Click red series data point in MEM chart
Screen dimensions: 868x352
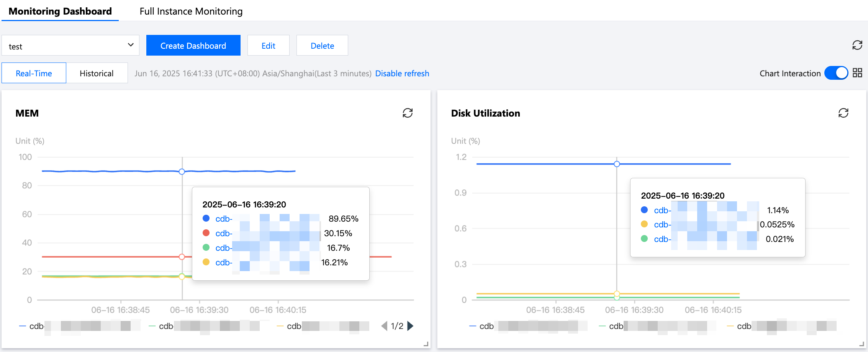[182, 257]
